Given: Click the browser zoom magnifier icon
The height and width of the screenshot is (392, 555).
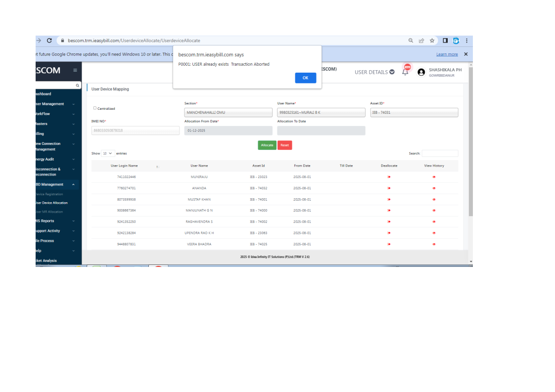Looking at the screenshot, I should 411,41.
